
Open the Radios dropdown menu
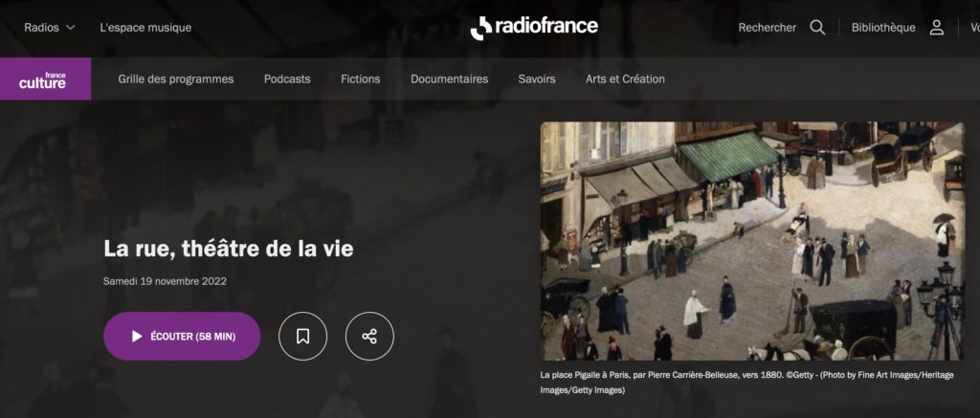pyautogui.click(x=50, y=28)
